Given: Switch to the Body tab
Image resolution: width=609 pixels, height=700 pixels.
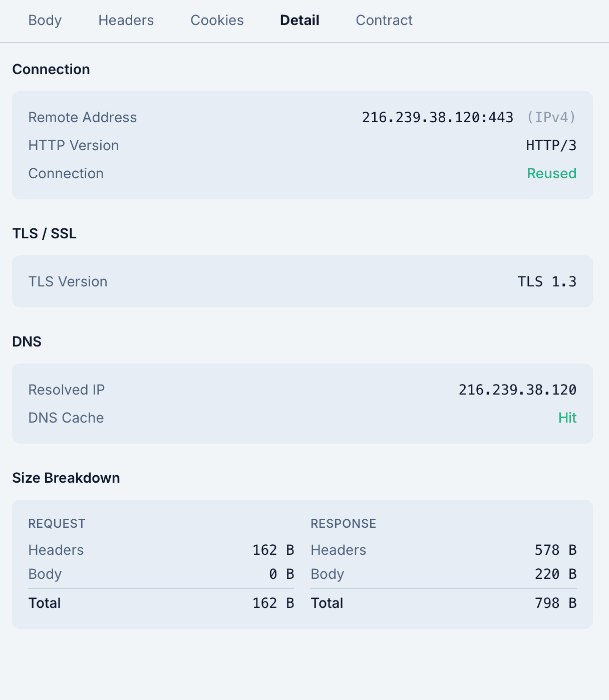Looking at the screenshot, I should click(x=45, y=21).
